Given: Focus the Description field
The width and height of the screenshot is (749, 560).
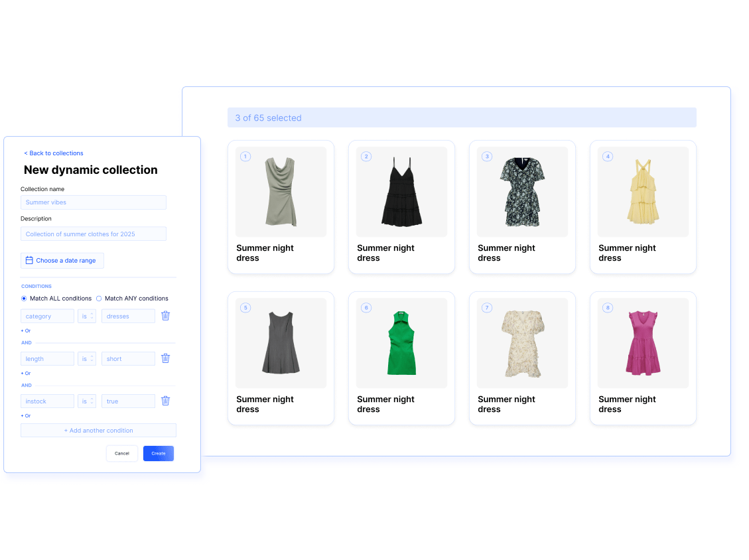Looking at the screenshot, I should coord(94,234).
